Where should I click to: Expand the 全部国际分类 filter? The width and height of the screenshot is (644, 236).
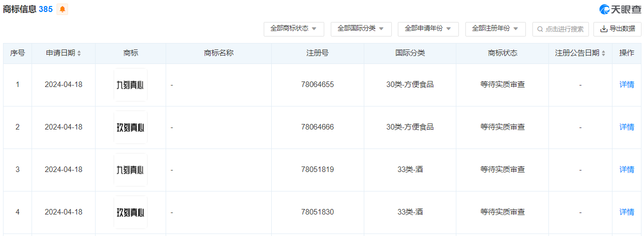(361, 29)
